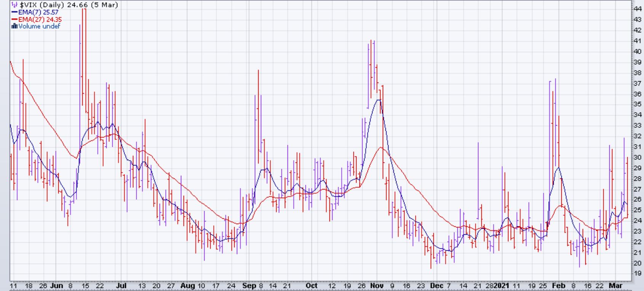Image resolution: width=644 pixels, height=291 pixels.
Task: Click the Jul label on date axis
Action: tap(121, 286)
